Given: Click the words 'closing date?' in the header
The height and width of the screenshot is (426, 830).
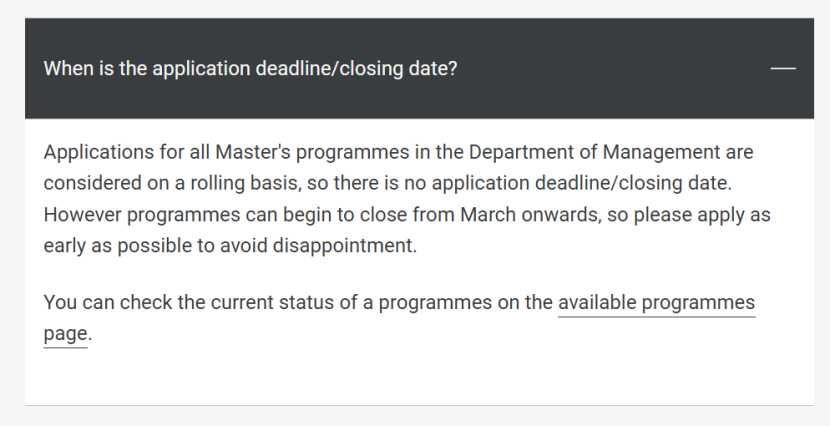Looking at the screenshot, I should [x=398, y=69].
